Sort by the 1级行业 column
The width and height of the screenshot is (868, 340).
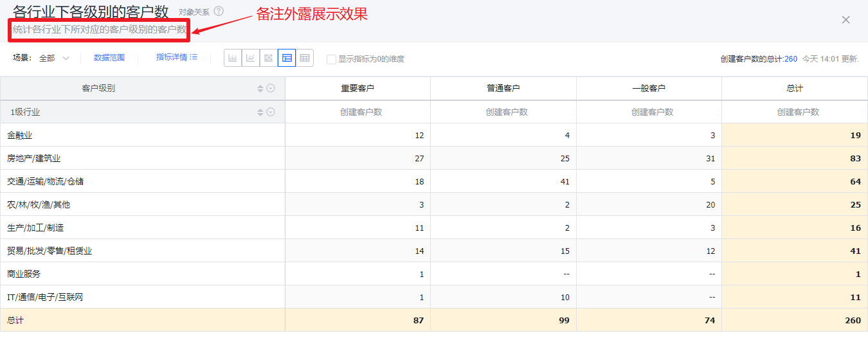click(x=260, y=112)
